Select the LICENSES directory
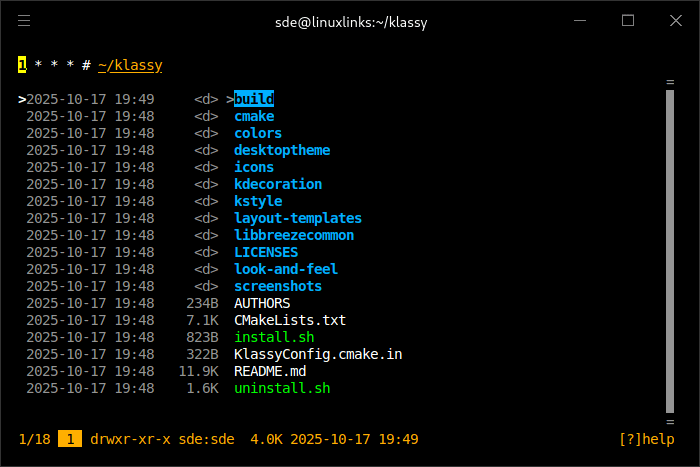Viewport: 700px width, 467px height. [x=266, y=252]
